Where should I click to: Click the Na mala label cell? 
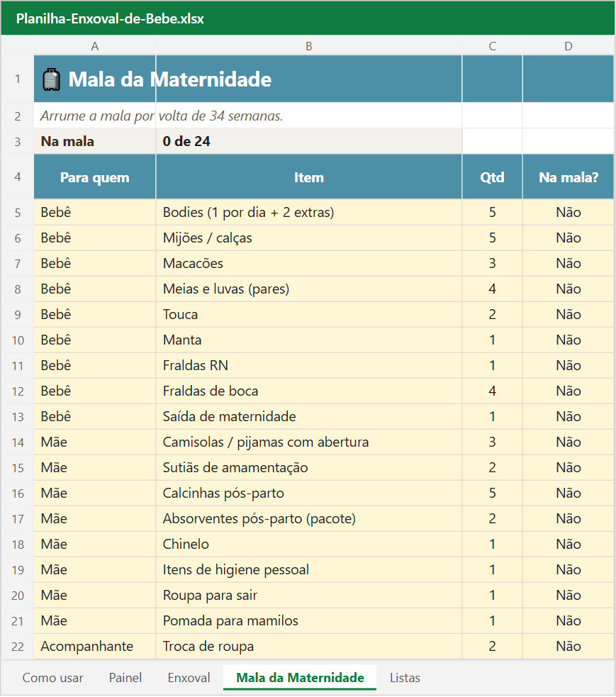(x=95, y=141)
